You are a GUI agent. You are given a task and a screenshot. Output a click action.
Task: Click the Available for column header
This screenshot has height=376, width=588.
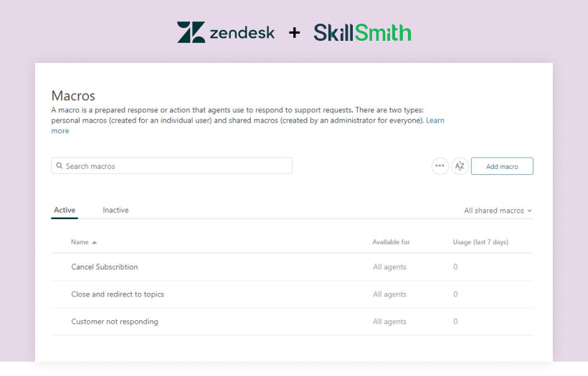coord(391,242)
